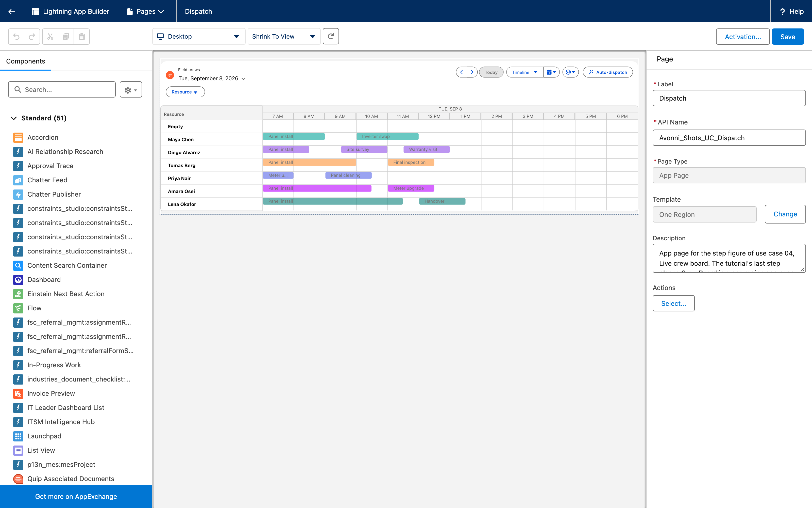Open the calendar date picker icon
This screenshot has height=508, width=812.
[551, 72]
